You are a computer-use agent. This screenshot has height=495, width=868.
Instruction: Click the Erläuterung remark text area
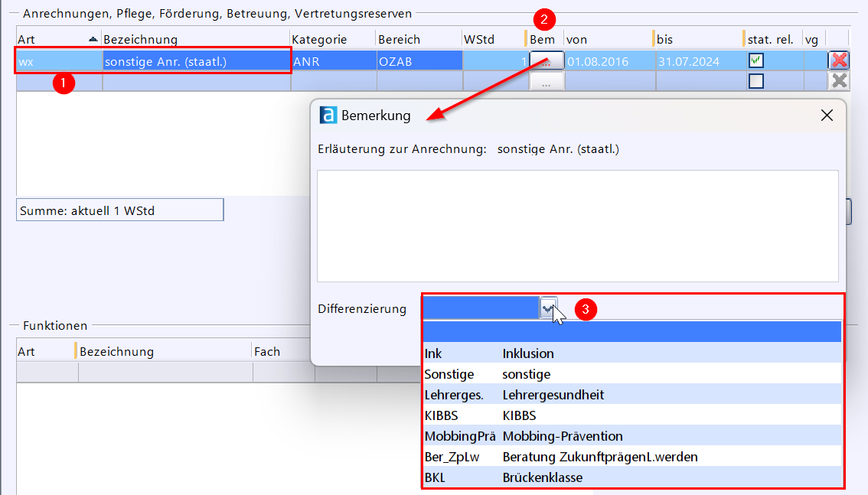(x=577, y=226)
